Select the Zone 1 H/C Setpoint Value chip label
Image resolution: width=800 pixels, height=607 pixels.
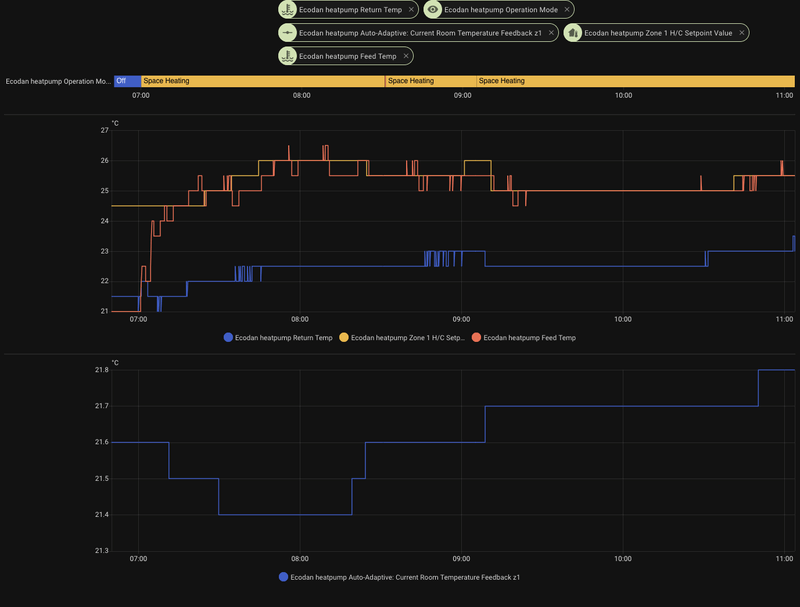tap(658, 33)
